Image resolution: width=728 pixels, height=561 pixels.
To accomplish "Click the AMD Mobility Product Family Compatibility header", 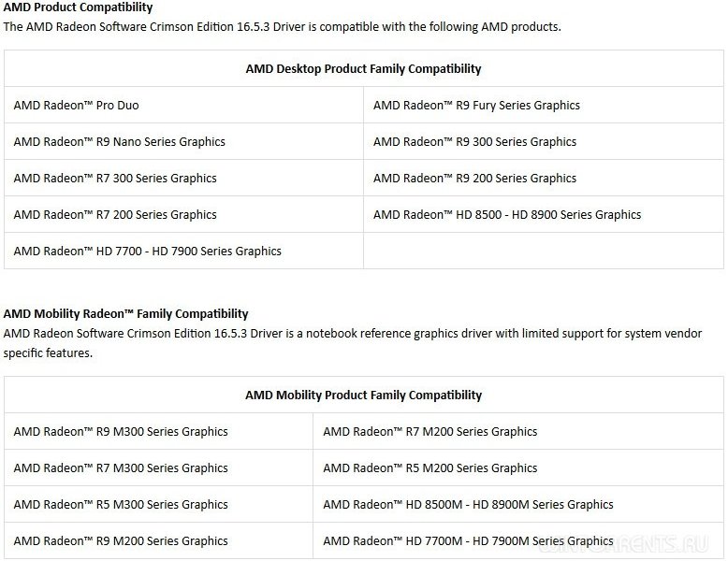I will point(363,395).
